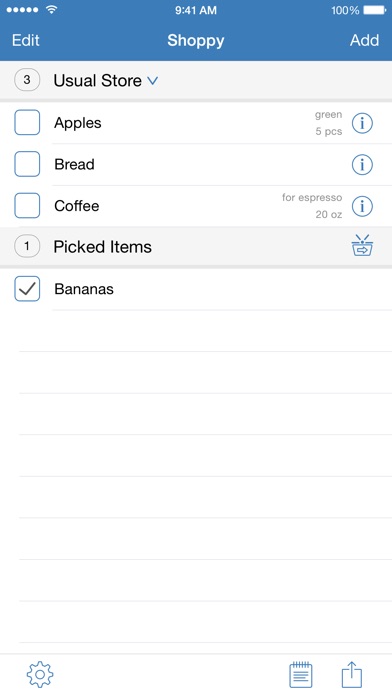Screen dimensions: 392x696
Task: Tap the item count badge showing 3
Action: (27, 80)
